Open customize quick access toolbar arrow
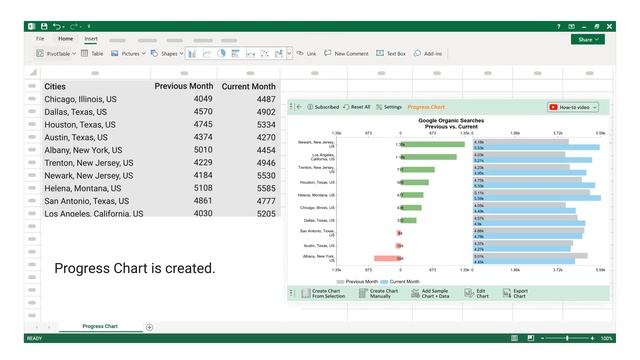 click(89, 27)
